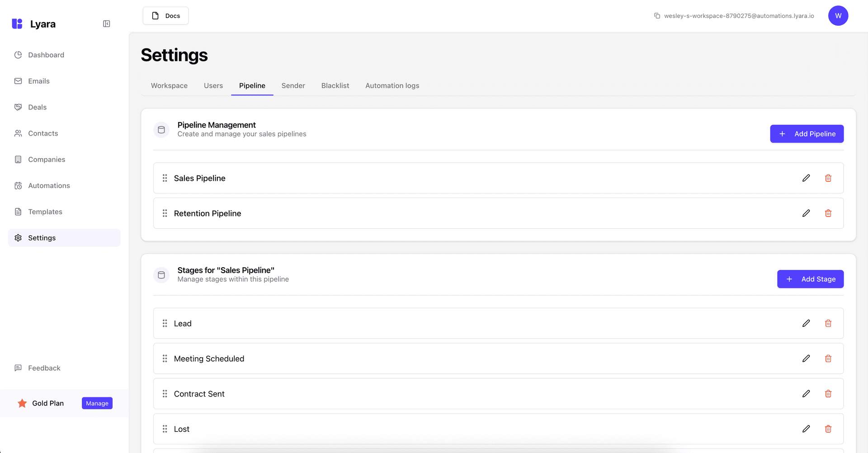The image size is (868, 453).
Task: Delete the Retention Pipeline
Action: tap(828, 213)
